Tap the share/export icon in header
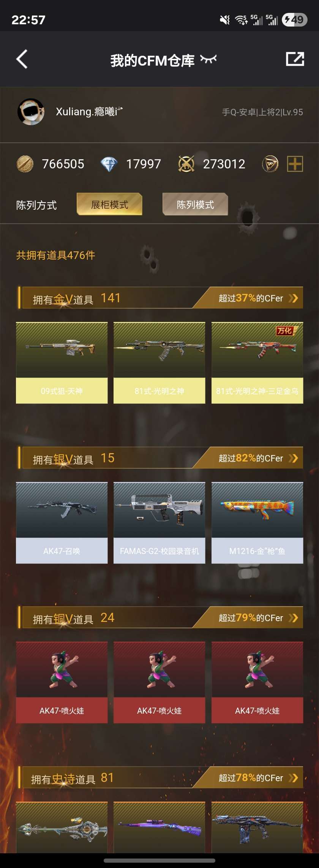 (295, 59)
